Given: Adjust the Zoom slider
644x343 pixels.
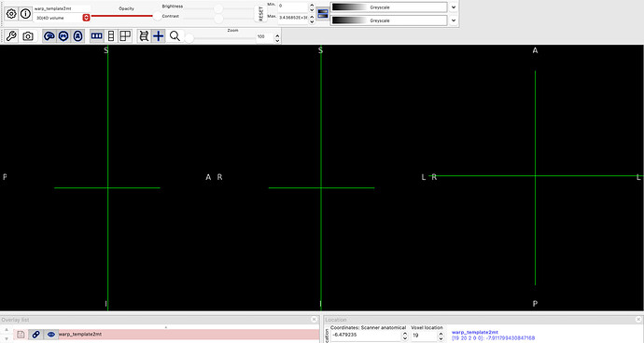Looking at the screenshot, I should click(x=219, y=38).
